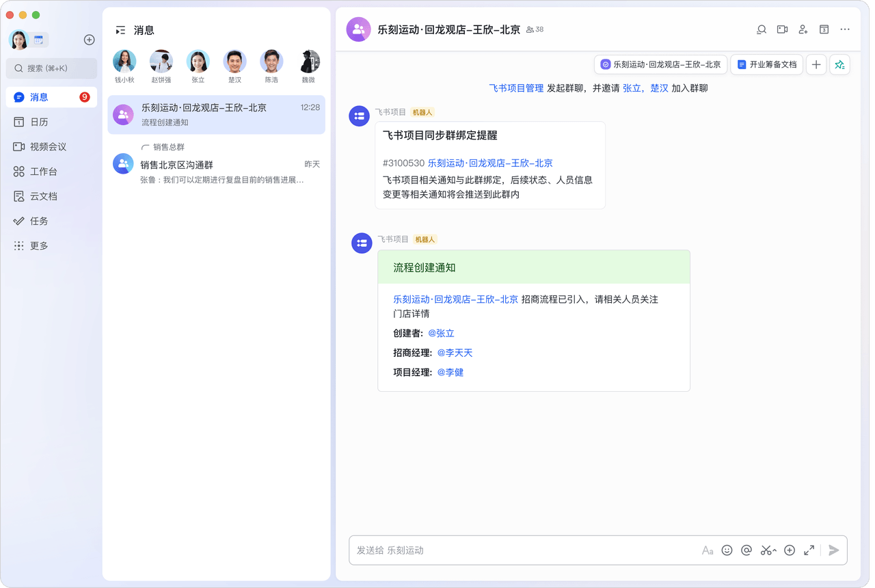
Task: Click the 12:28 timestamp
Action: coord(310,107)
